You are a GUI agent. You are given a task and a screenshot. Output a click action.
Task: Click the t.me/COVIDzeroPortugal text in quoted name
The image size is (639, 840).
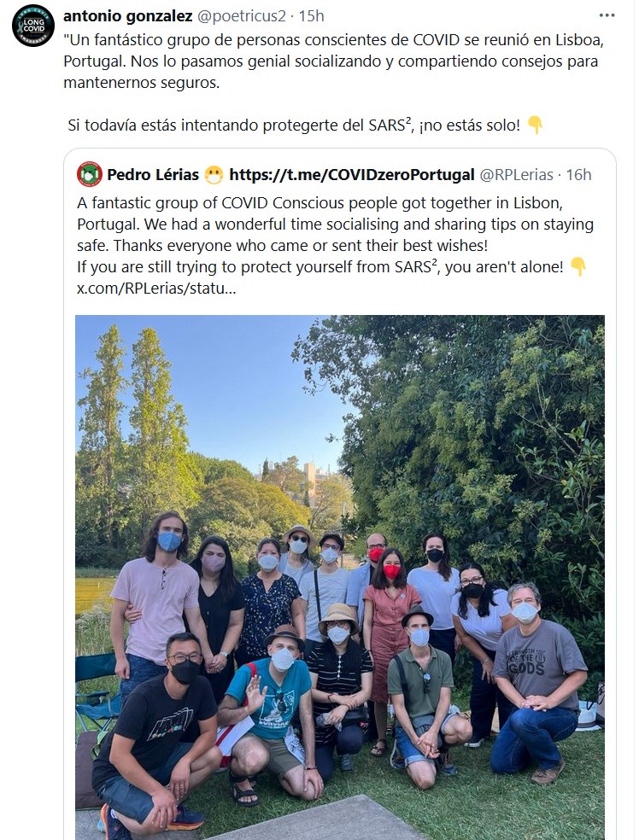tap(352, 175)
